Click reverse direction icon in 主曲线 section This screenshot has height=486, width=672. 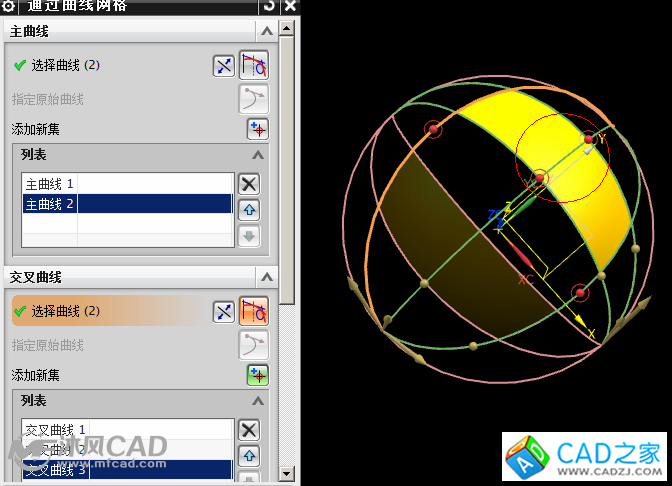[x=224, y=66]
